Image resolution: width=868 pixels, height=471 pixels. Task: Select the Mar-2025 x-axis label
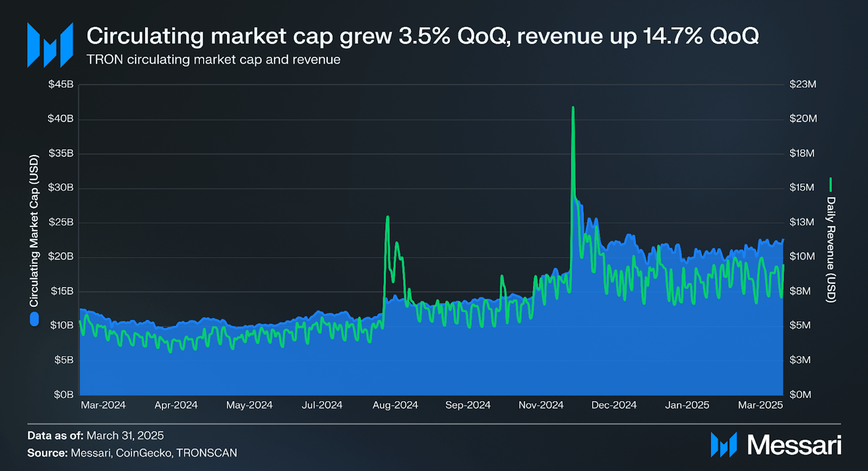pyautogui.click(x=760, y=405)
